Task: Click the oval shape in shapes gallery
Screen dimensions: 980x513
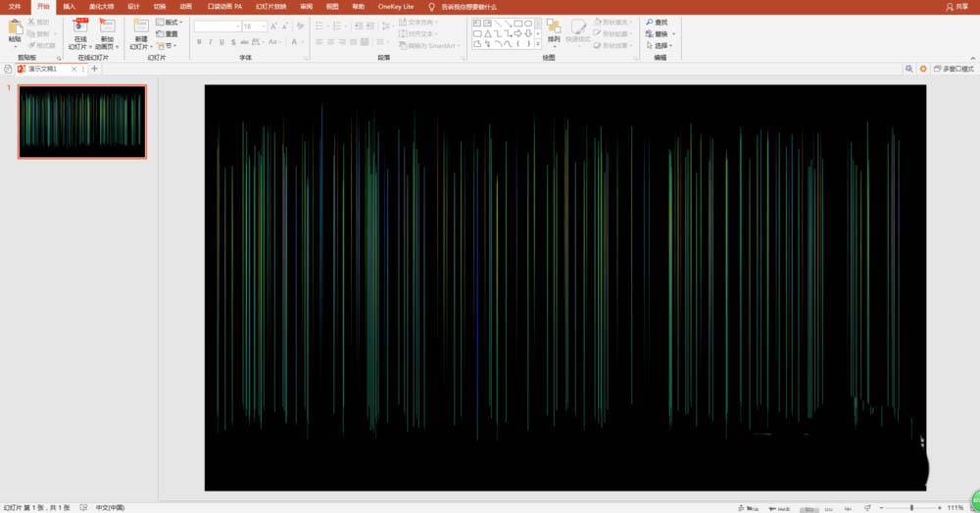Action: [528, 24]
